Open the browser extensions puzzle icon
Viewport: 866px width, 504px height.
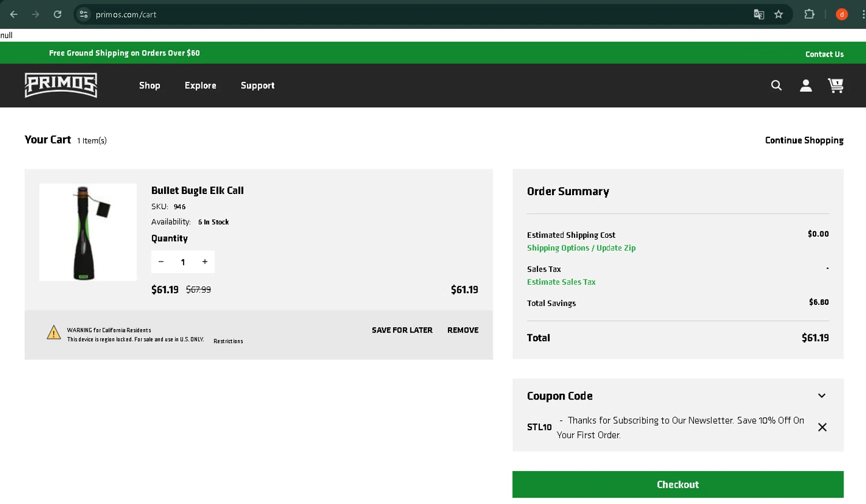[x=809, y=14]
